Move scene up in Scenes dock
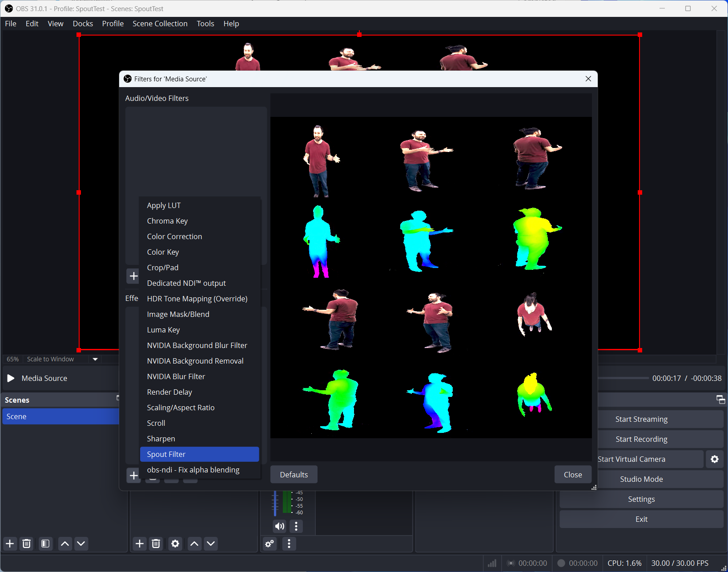Screen dimensions: 728x572 pos(65,544)
